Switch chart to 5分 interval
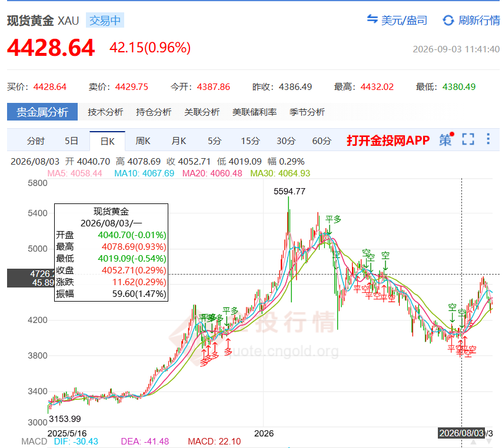The width and height of the screenshot is (502, 448). click(x=214, y=141)
